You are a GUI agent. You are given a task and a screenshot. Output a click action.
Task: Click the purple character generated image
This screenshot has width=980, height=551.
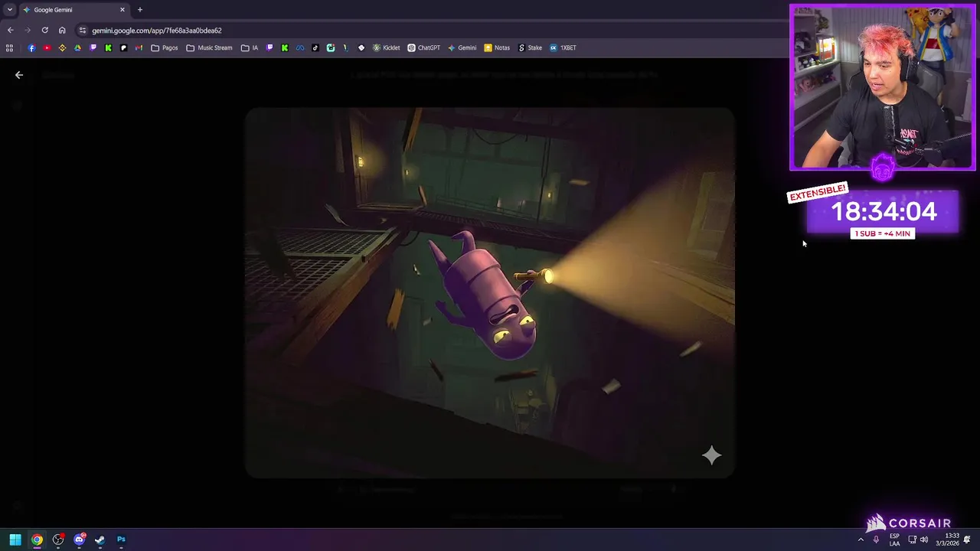tap(490, 293)
